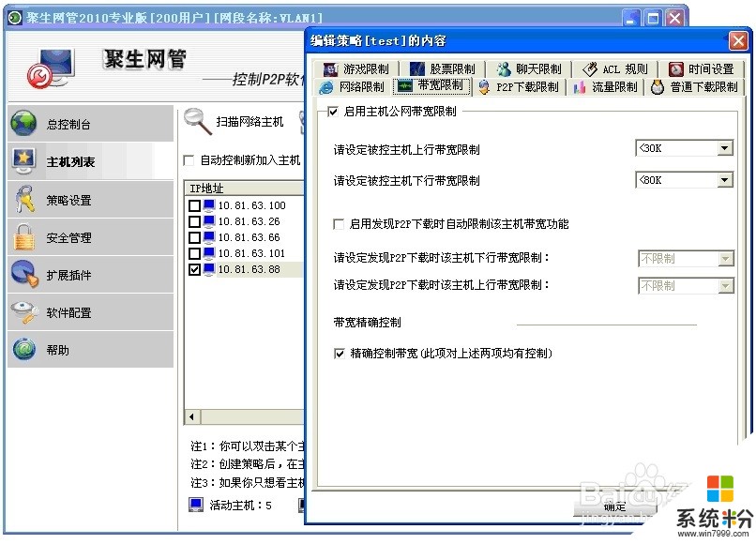Open 软件配置 gear icon
This screenshot has height=544, width=756.
click(24, 312)
